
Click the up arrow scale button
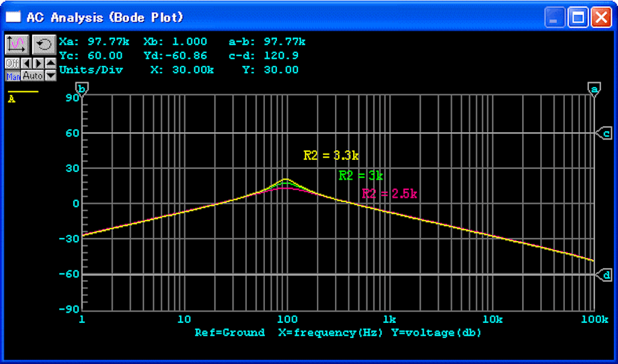click(x=51, y=63)
